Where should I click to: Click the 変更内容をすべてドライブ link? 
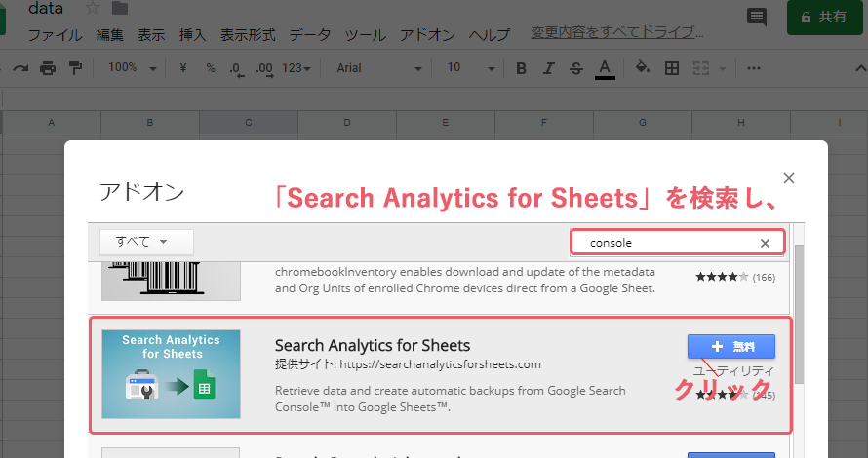[617, 32]
